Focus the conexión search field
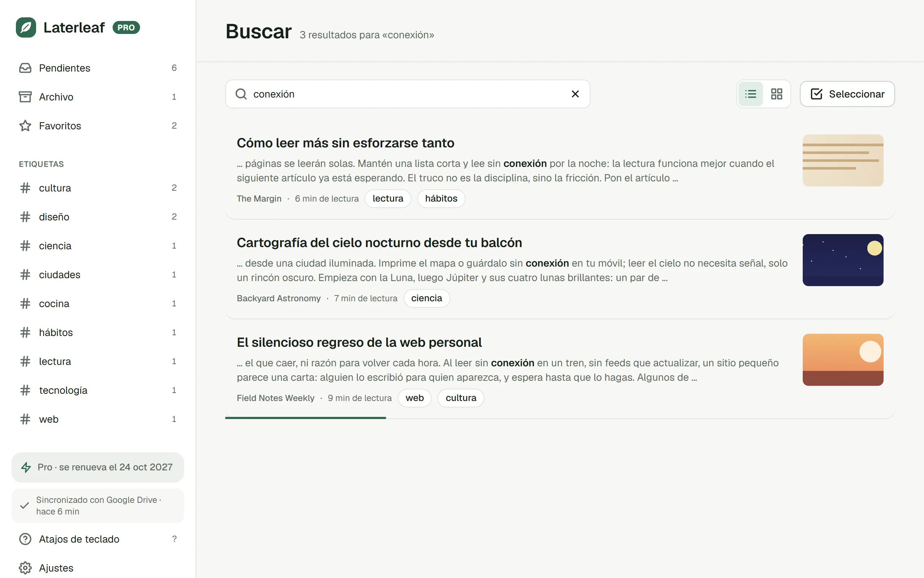Viewport: 924px width, 578px height. coord(408,94)
